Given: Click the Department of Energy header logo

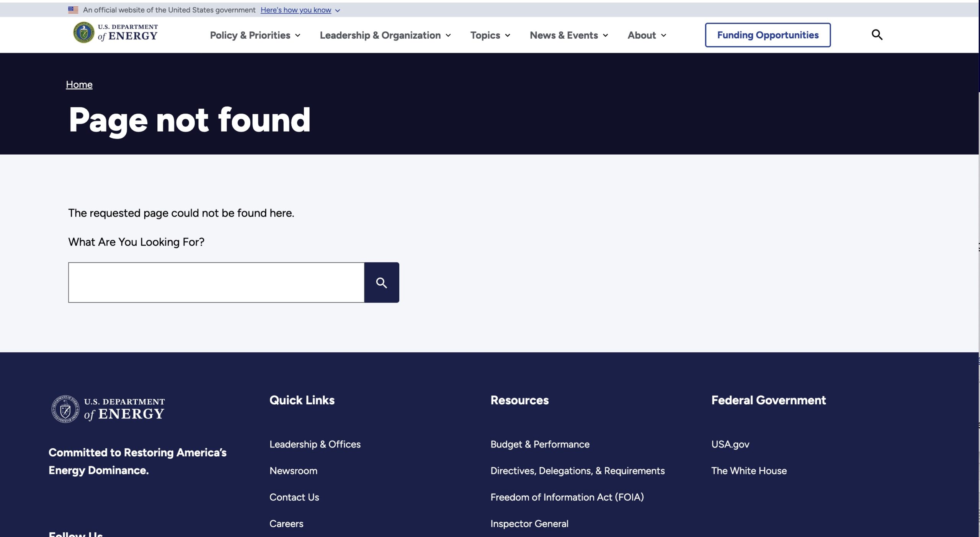Looking at the screenshot, I should coord(115,33).
